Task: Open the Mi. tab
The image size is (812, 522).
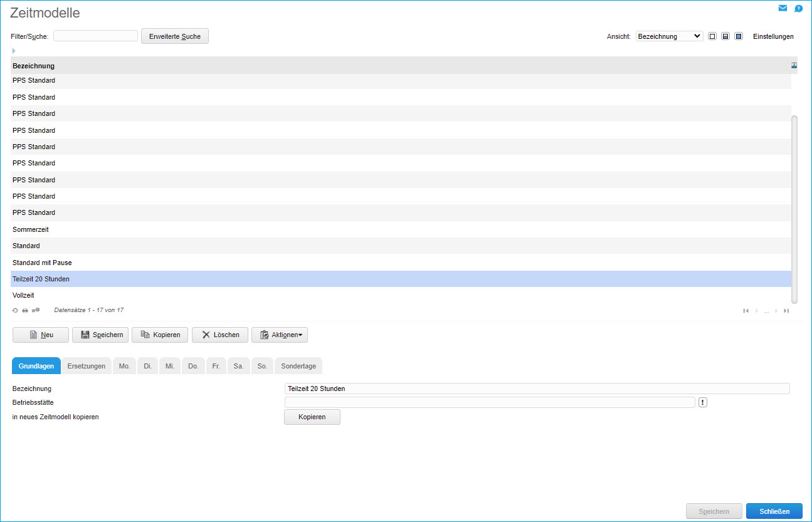Action: [x=170, y=366]
